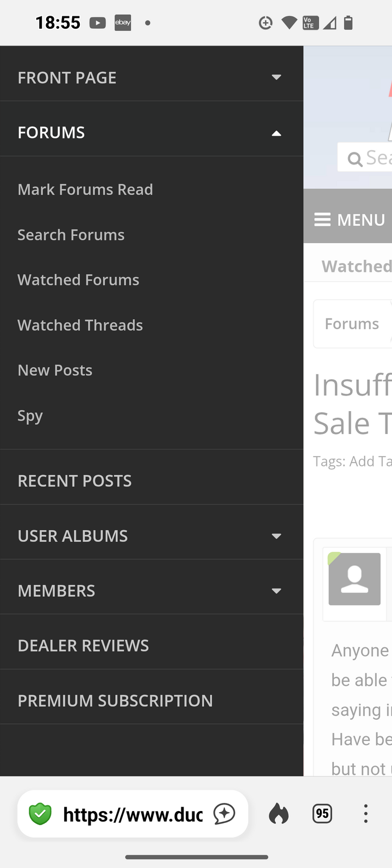
Task: Tap the browser URL address field
Action: [x=132, y=814]
